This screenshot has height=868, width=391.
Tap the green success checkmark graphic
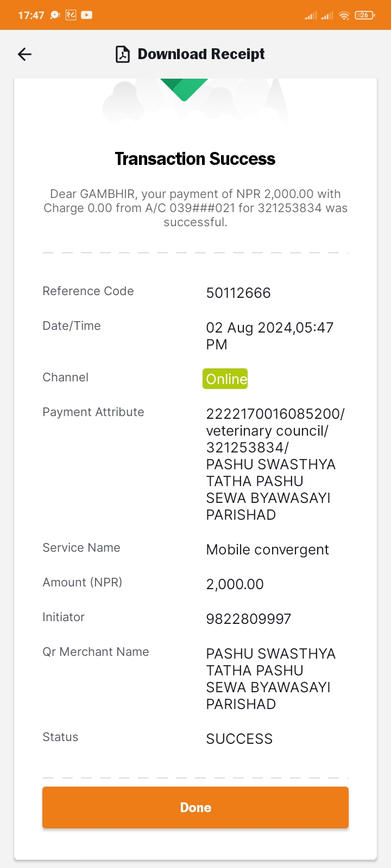pos(184,90)
